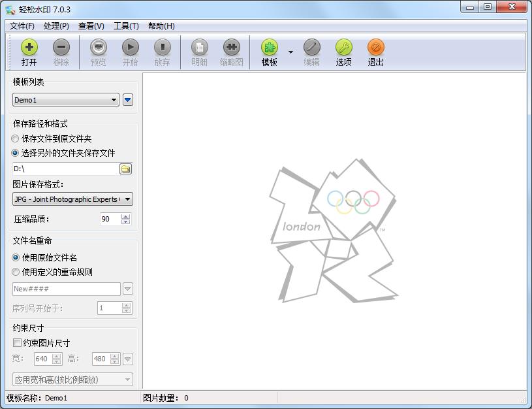The width and height of the screenshot is (532, 409).
Task: Click the 压缩品质 value field showing 90
Action: pyautogui.click(x=110, y=219)
